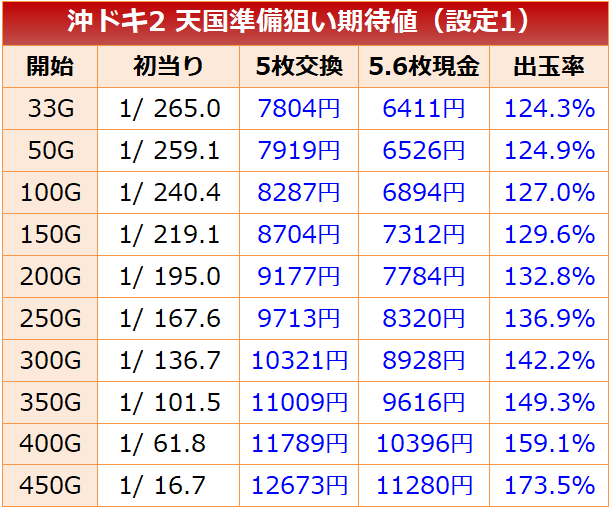The width and height of the screenshot is (609, 507).
Task: Pick the 11280円 cash value
Action: pos(425,486)
